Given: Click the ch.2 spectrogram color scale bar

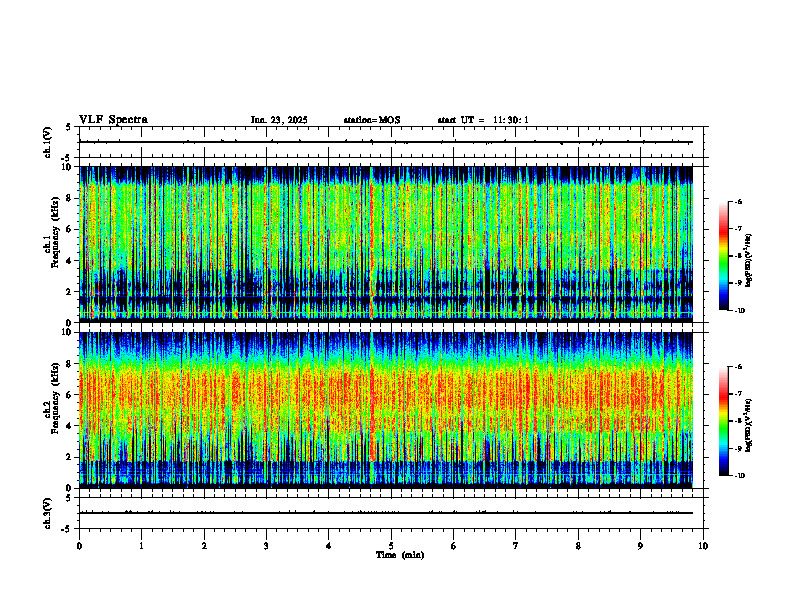Looking at the screenshot, I should click(x=724, y=421).
